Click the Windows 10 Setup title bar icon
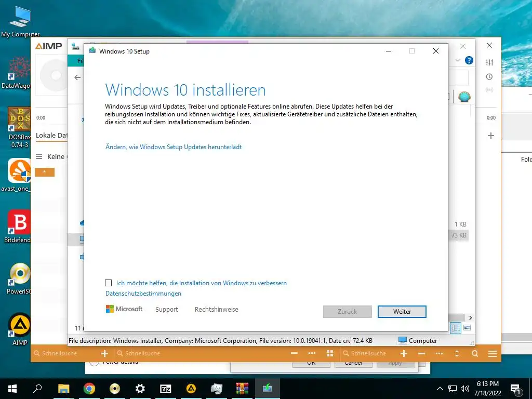 [92, 51]
